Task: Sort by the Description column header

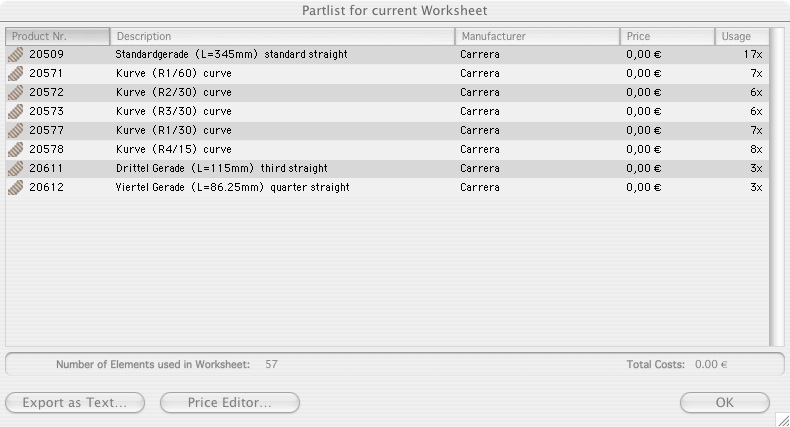Action: coord(282,37)
